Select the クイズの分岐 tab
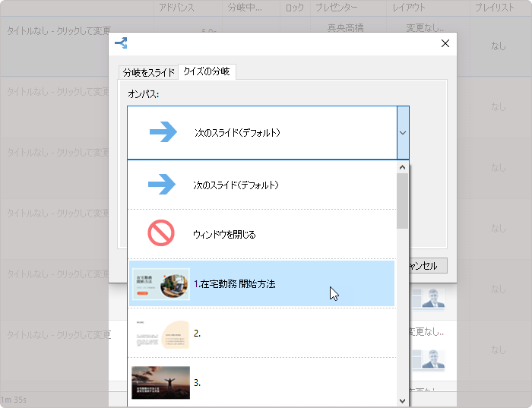 click(x=207, y=72)
